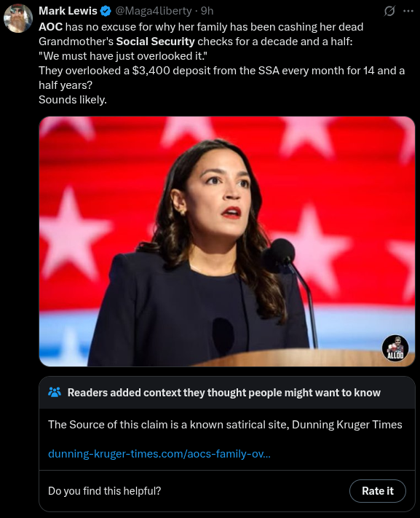This screenshot has width=420, height=518.
Task: Click the Rate it button
Action: 377,491
